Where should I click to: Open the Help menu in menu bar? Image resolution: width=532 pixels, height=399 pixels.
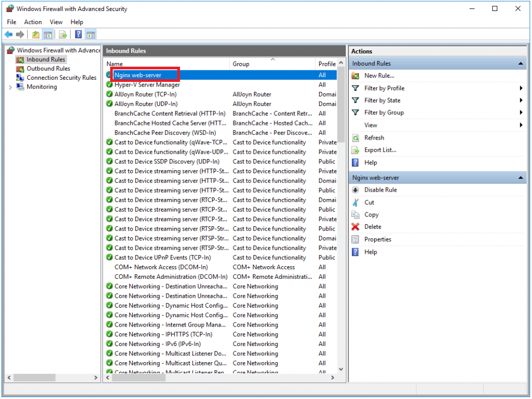pyautogui.click(x=77, y=22)
